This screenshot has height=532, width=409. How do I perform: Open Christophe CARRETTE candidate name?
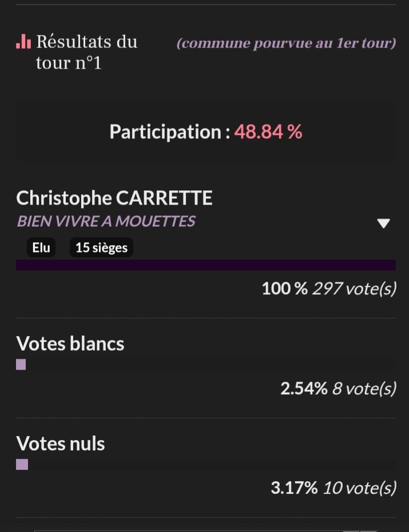(114, 198)
